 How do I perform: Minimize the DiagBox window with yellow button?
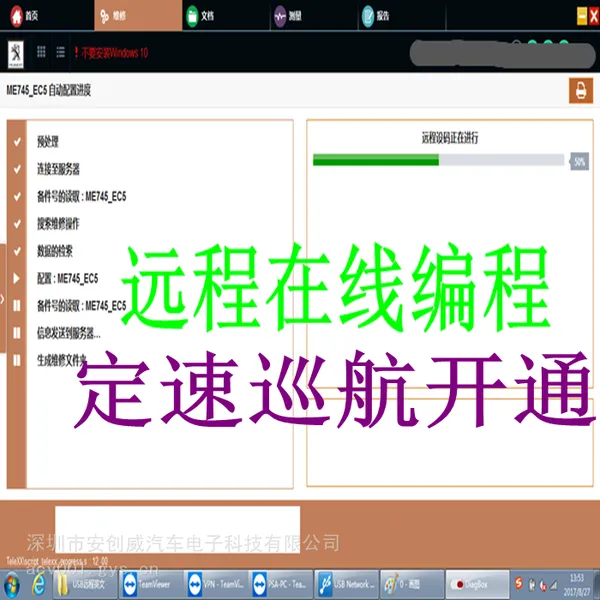[582, 16]
